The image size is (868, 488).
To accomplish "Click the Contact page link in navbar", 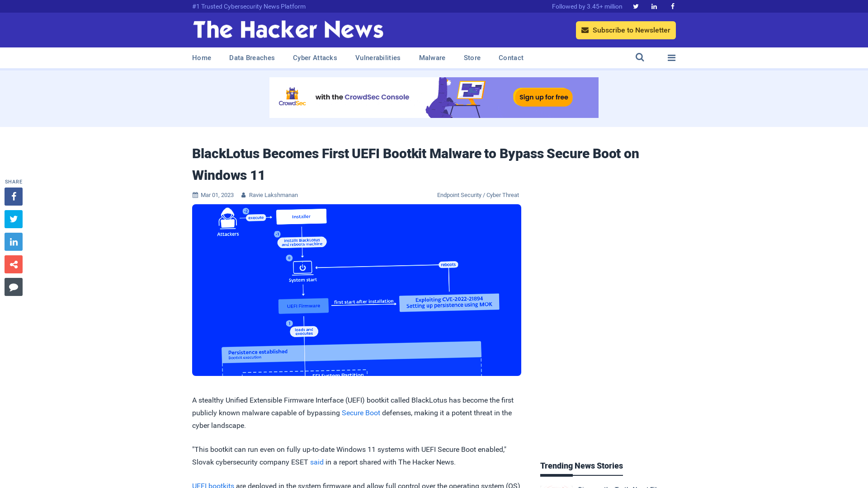I will [511, 57].
